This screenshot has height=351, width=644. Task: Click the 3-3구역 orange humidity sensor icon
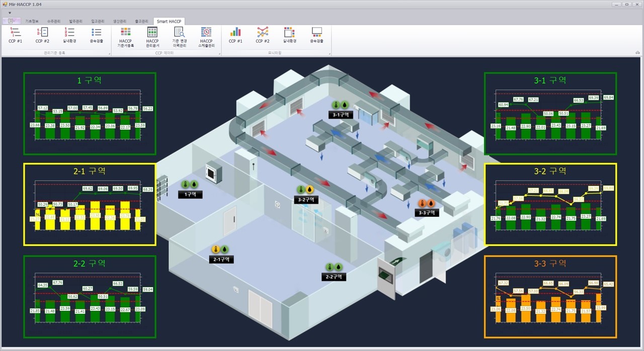(431, 203)
